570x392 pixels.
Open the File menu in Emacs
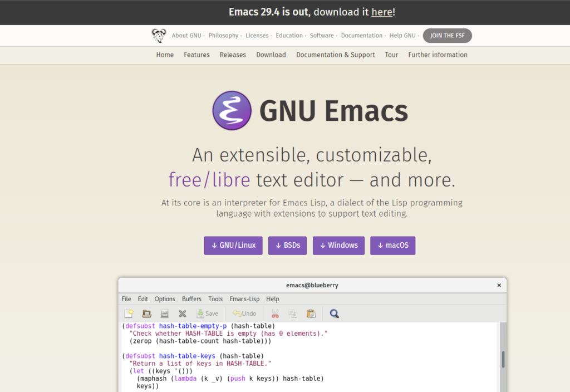[126, 299]
